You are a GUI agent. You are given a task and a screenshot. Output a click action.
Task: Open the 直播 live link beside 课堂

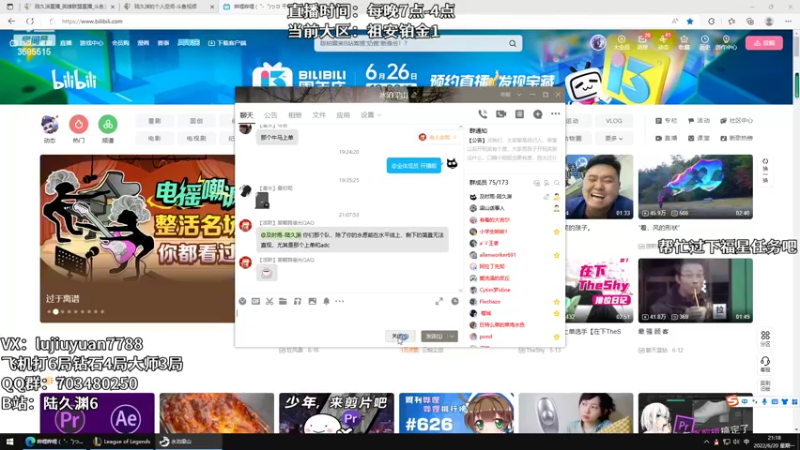(x=666, y=138)
